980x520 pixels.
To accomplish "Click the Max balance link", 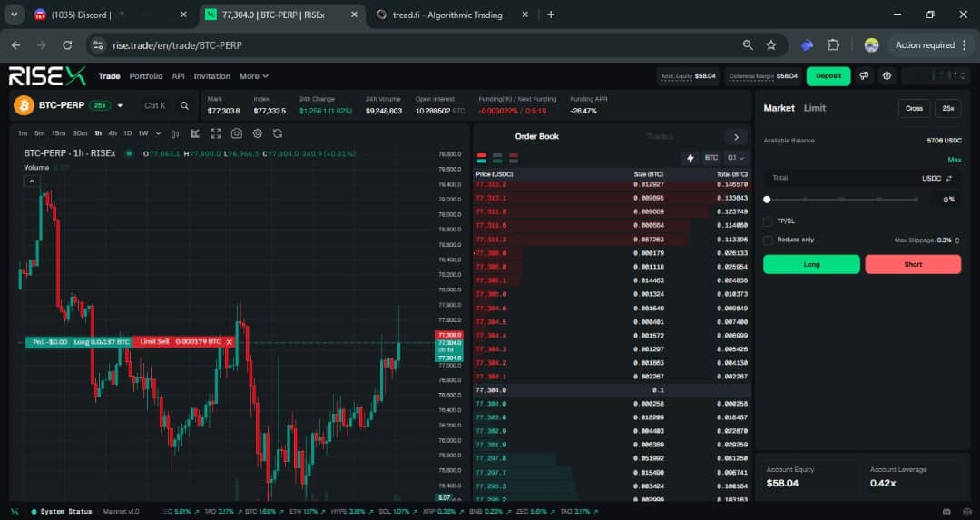I will pyautogui.click(x=955, y=160).
